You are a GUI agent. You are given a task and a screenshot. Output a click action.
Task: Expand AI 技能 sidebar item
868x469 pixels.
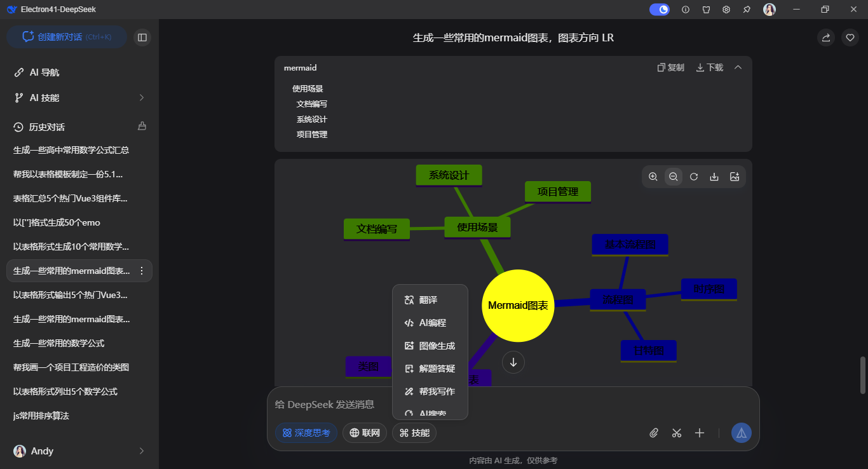click(x=79, y=98)
